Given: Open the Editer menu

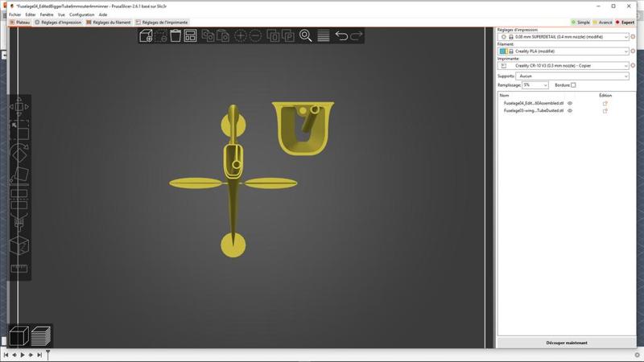Looking at the screenshot, I should (x=31, y=14).
